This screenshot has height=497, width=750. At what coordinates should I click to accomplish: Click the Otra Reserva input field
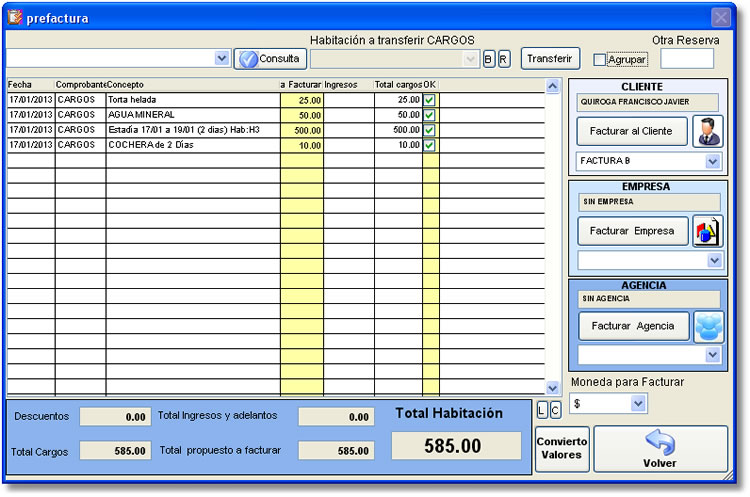coord(687,59)
